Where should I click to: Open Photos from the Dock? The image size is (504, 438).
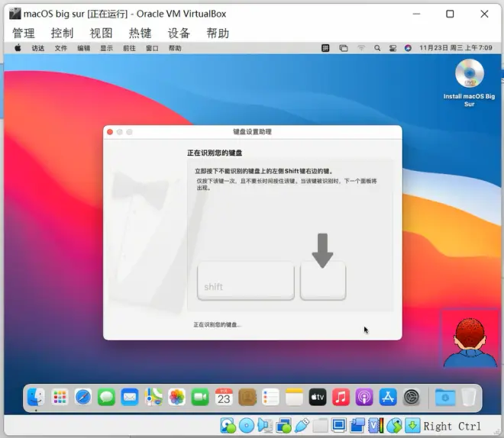[x=177, y=398]
